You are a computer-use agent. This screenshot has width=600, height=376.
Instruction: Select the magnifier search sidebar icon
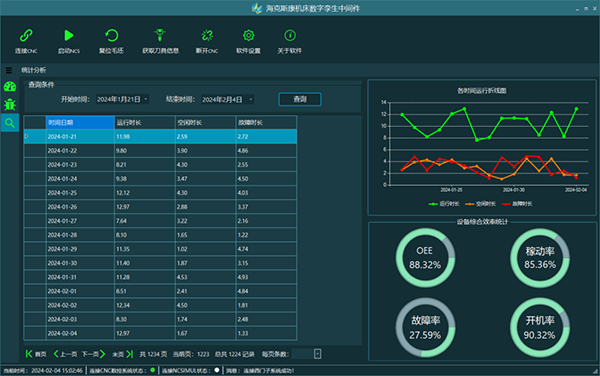(10, 123)
